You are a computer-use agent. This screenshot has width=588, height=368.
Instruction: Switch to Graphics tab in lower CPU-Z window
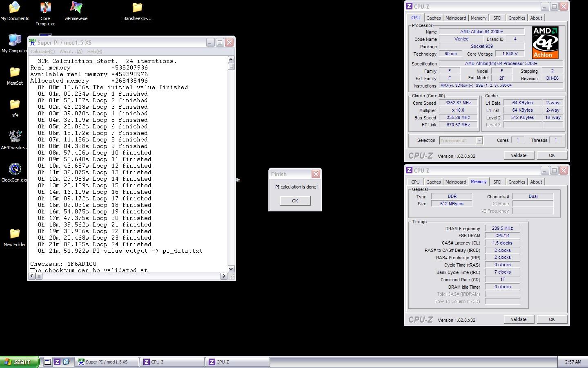click(x=517, y=182)
